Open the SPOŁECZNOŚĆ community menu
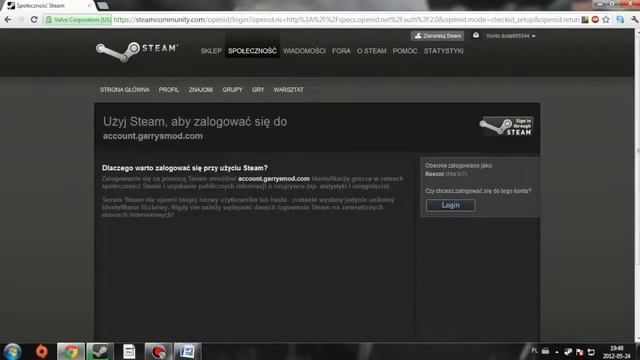The width and height of the screenshot is (640, 360). tap(252, 51)
